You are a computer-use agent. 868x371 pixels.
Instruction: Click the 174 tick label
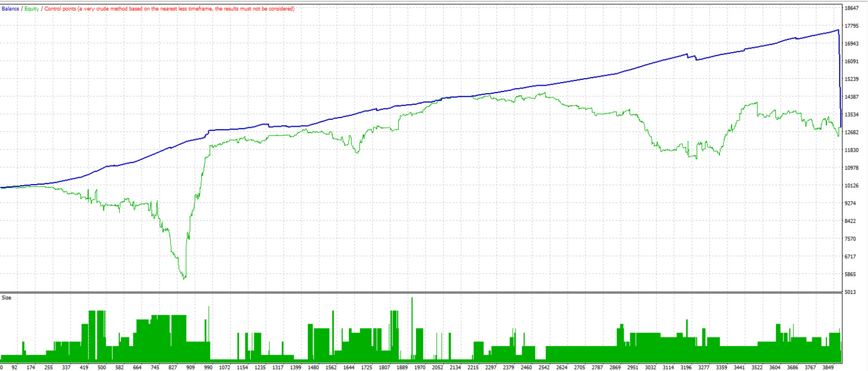(x=31, y=368)
